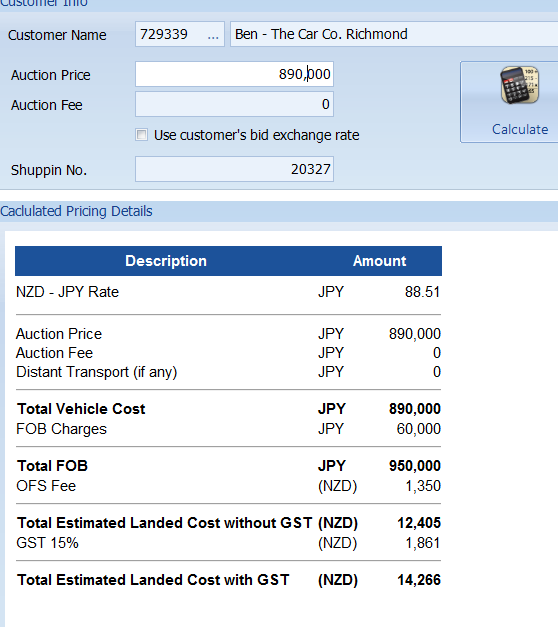Click the calculator icon above Calculate
The width and height of the screenshot is (558, 627).
[520, 85]
